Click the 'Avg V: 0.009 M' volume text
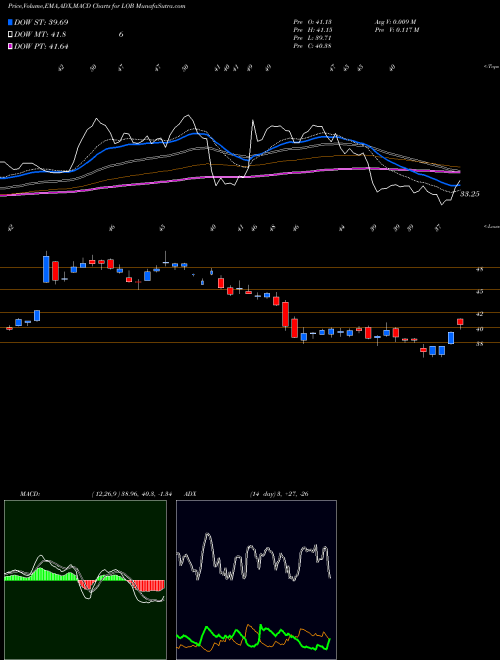 [396, 22]
